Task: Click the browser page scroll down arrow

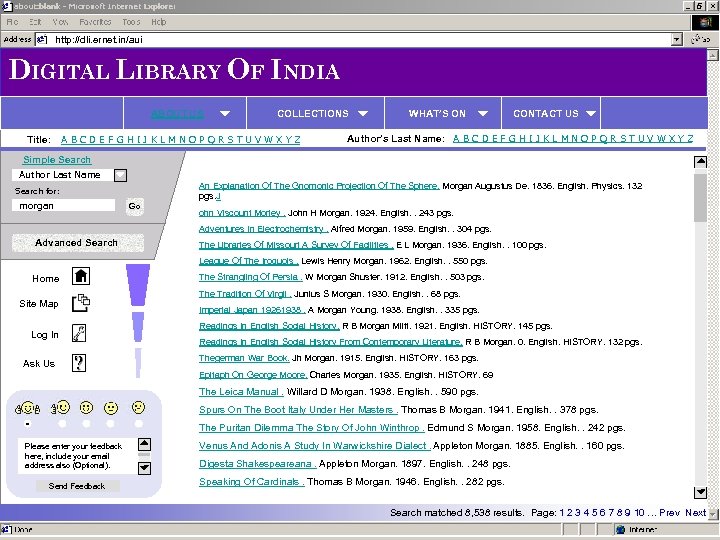Action: click(x=712, y=513)
